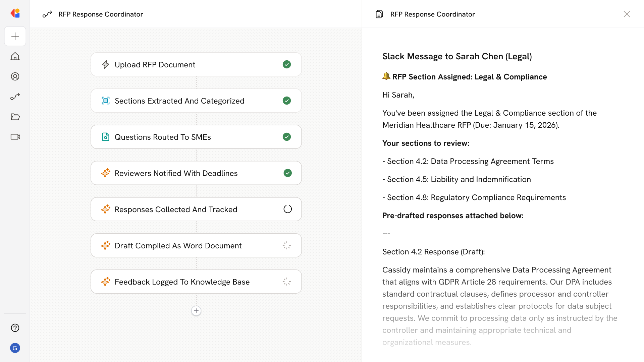Click the app logo at top left
The image size is (644, 362).
pyautogui.click(x=15, y=13)
